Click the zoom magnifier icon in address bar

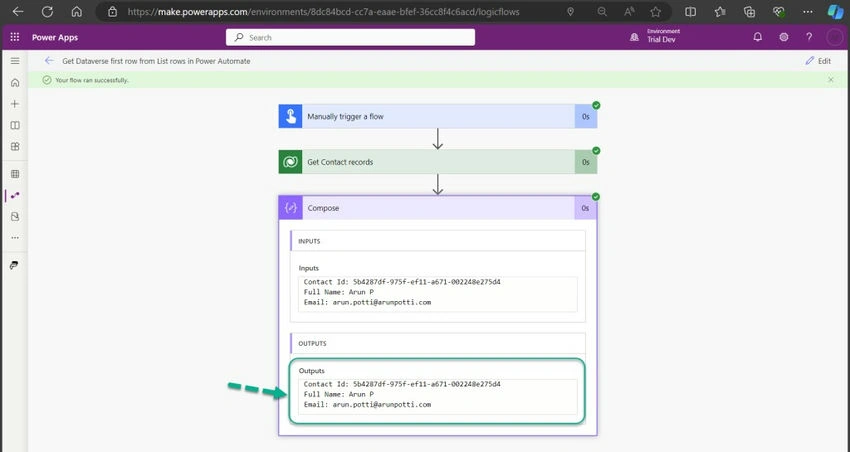[602, 11]
